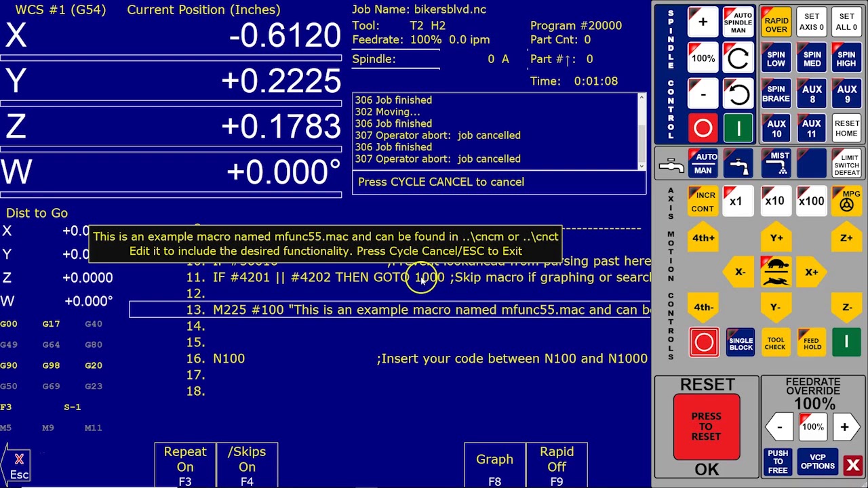Activate Aux 11 output
The image size is (868, 488).
812,128
